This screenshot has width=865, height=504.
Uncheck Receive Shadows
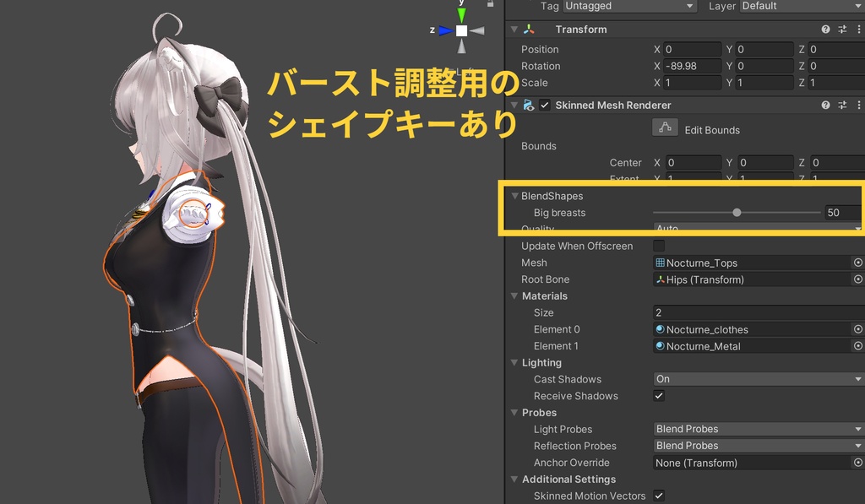(659, 395)
